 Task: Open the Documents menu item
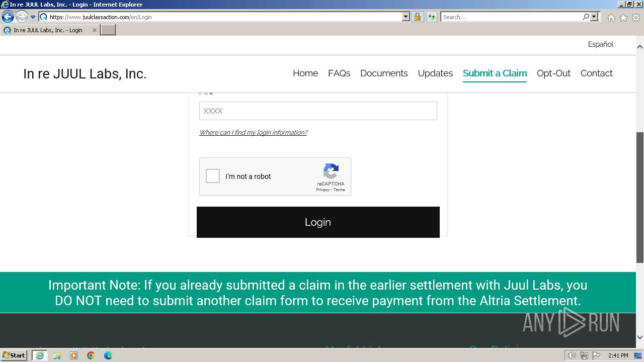click(384, 73)
